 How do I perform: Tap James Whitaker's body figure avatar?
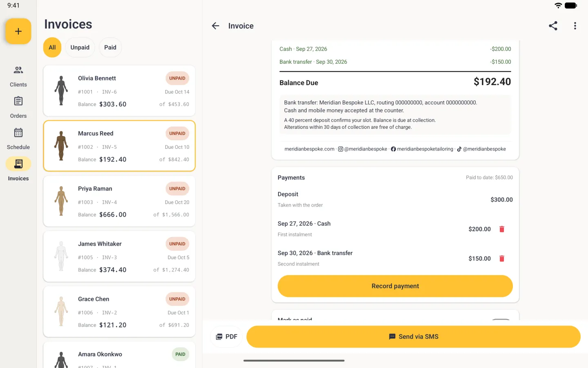(x=61, y=256)
